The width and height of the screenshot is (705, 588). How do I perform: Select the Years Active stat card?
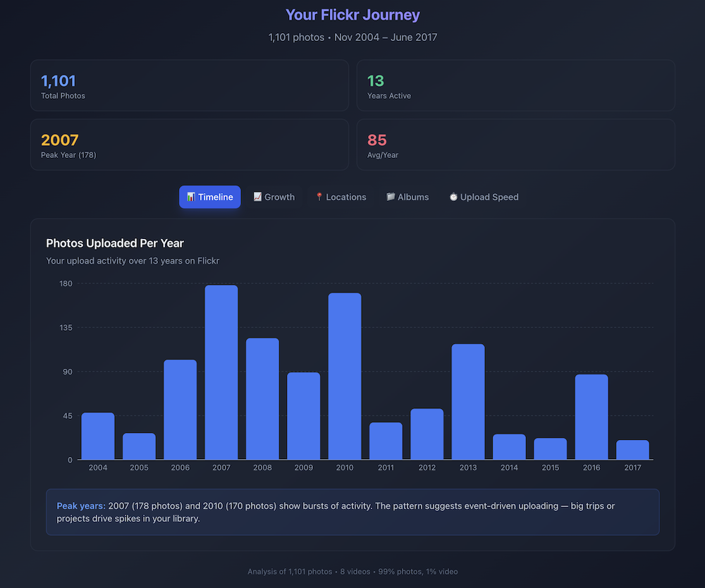515,85
